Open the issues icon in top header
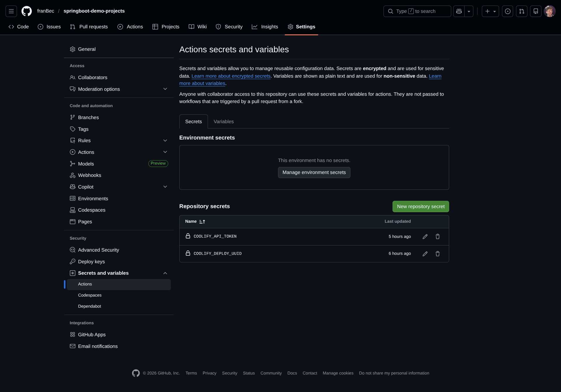Viewport: 561px width, 392px height. tap(508, 11)
